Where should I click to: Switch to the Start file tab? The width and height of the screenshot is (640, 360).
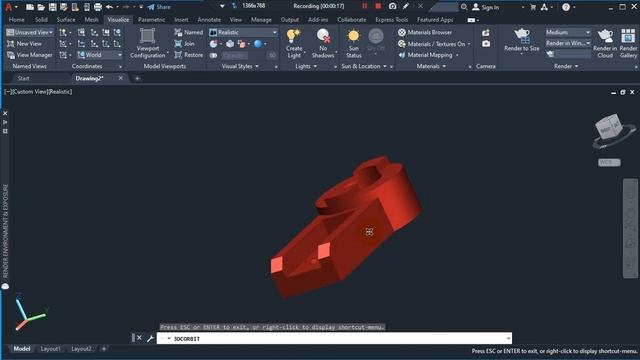point(23,78)
